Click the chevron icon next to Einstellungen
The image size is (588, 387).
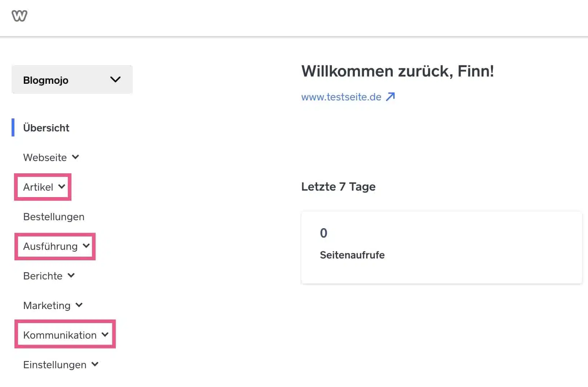[95, 365]
